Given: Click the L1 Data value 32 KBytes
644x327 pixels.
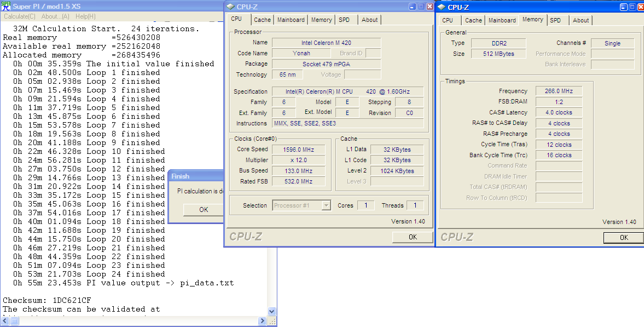Looking at the screenshot, I should pos(397,150).
